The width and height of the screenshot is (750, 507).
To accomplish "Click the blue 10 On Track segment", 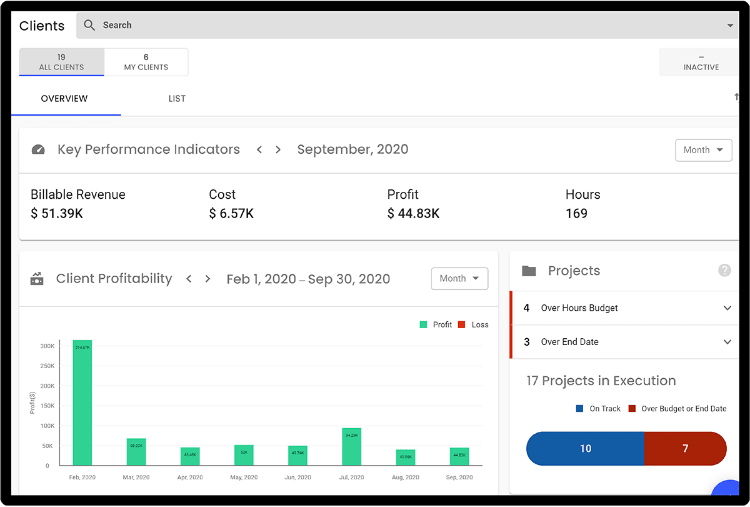I will pyautogui.click(x=585, y=449).
